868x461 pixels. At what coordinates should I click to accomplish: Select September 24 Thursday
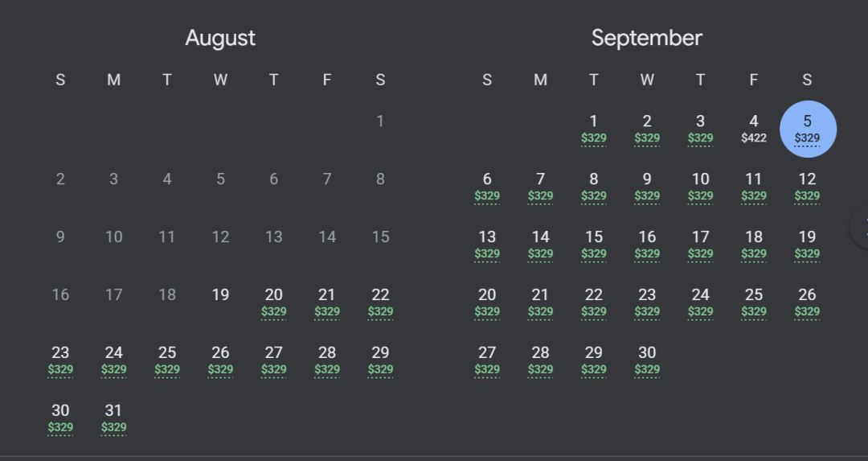[700, 303]
